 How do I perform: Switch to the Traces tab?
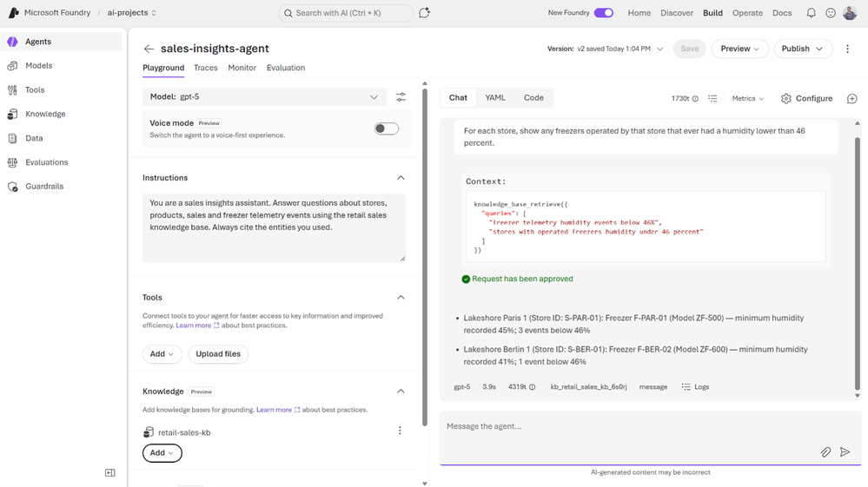tap(205, 68)
